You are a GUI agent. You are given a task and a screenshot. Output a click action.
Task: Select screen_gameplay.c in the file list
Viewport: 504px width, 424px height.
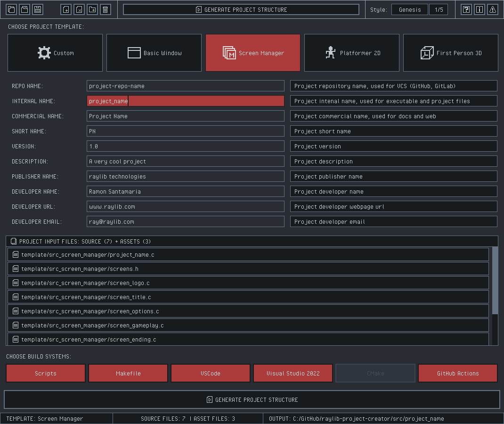tap(248, 326)
